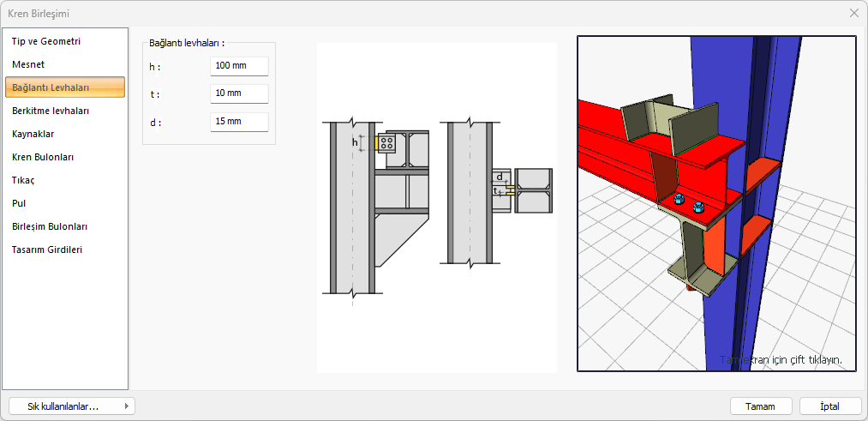Click the 3D connection preview
868x421 pixels.
[x=717, y=204]
